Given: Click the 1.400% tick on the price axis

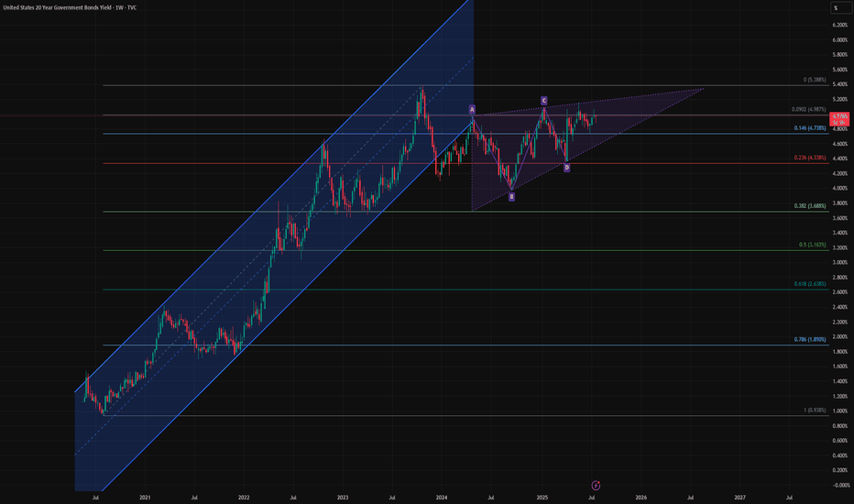Looking at the screenshot, I should [x=840, y=381].
